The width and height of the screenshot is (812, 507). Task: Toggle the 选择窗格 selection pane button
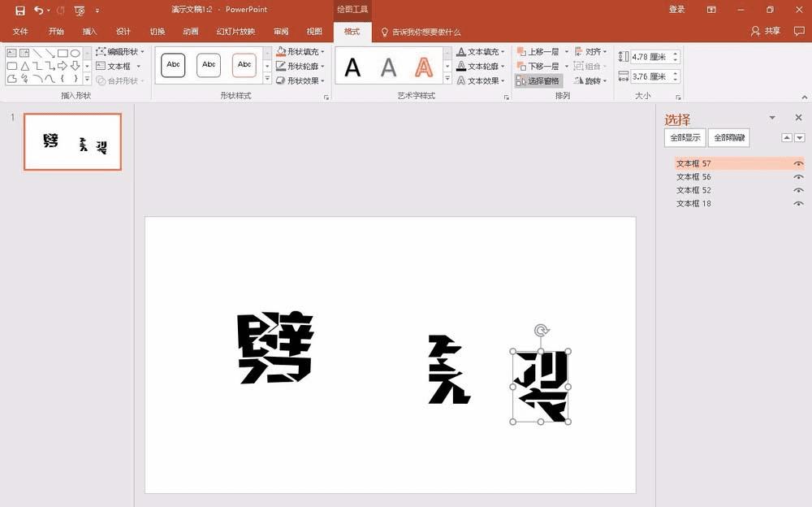click(538, 80)
